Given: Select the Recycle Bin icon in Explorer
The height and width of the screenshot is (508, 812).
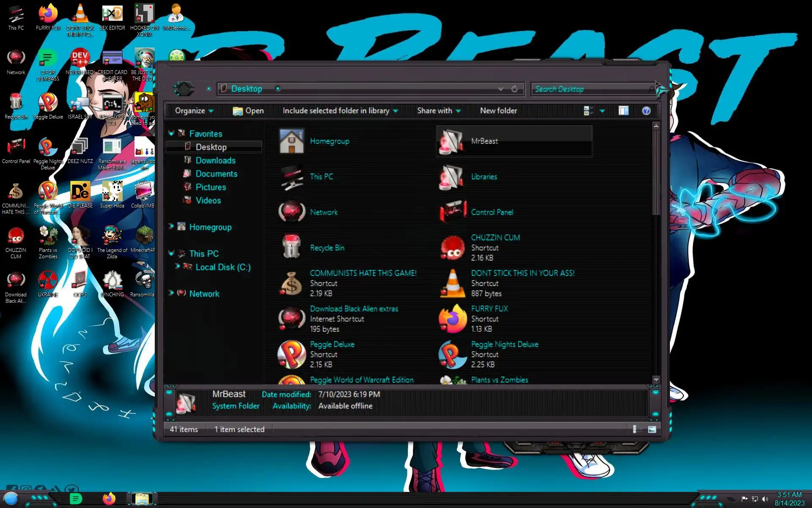Looking at the screenshot, I should pos(327,248).
